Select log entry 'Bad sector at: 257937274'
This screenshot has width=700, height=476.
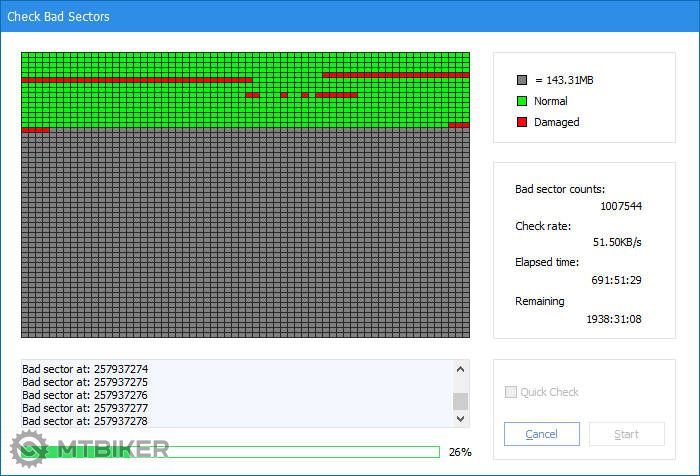pyautogui.click(x=85, y=369)
